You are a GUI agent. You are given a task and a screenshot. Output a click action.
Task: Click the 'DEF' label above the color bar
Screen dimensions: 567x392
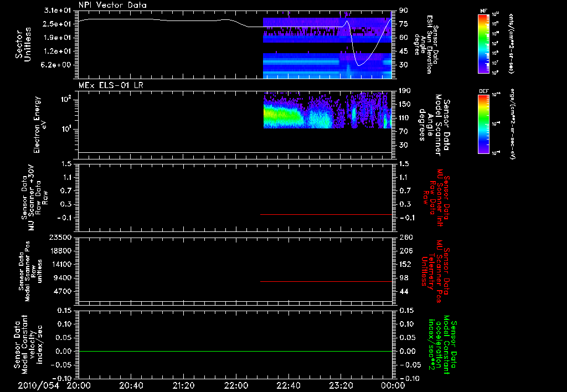(483, 91)
